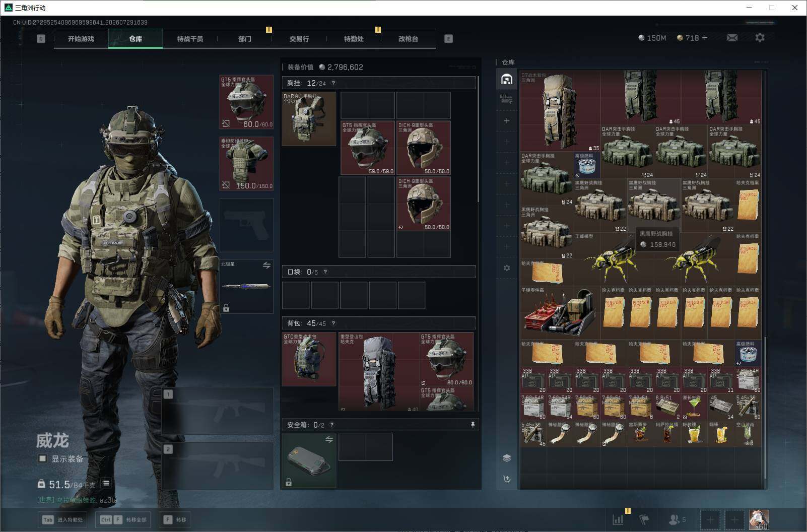Select the 5.45x39 ammo stack of 45

click(533, 433)
